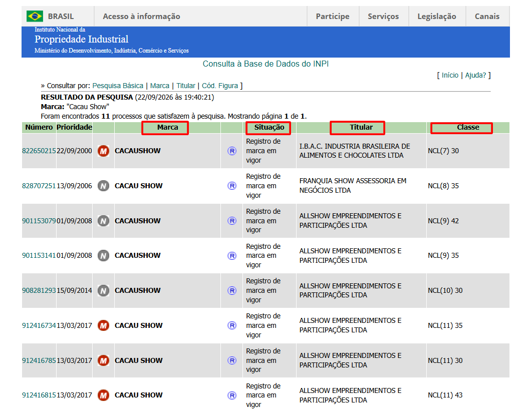This screenshot has width=532, height=413.
Task: Click priority date 13/09/2006
Action: (74, 186)
